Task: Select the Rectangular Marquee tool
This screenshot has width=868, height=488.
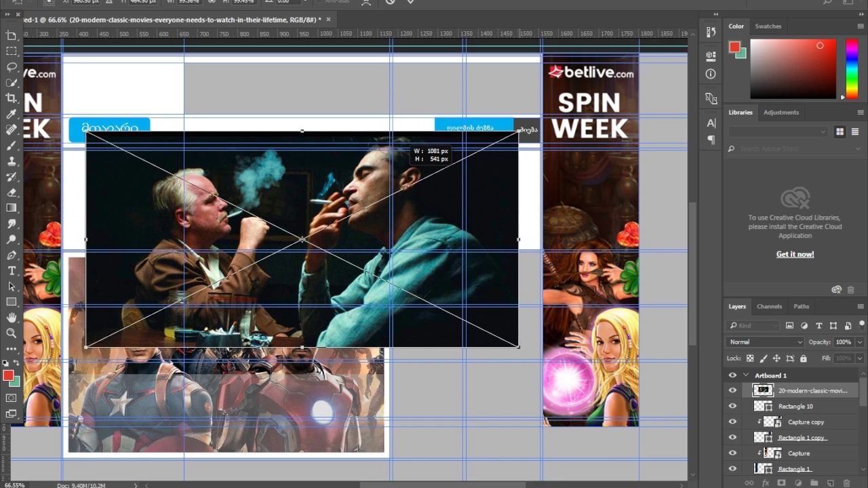Action: click(x=12, y=51)
